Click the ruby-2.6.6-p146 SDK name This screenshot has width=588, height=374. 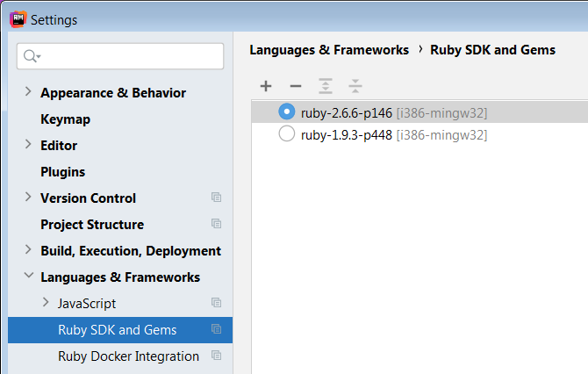[x=347, y=113]
